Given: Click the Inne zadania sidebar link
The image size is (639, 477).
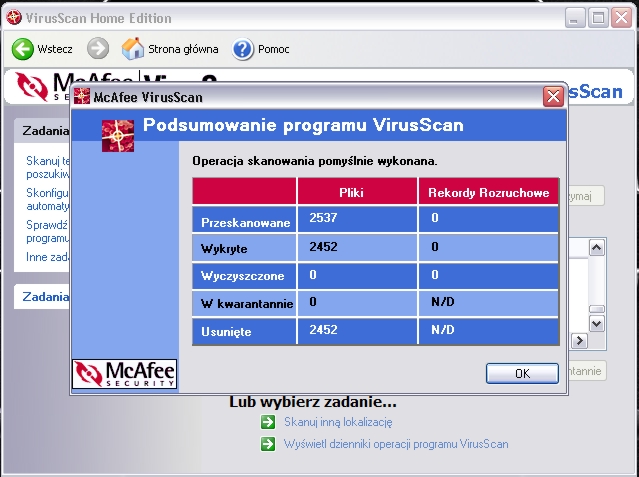Looking at the screenshot, I should point(48,257).
